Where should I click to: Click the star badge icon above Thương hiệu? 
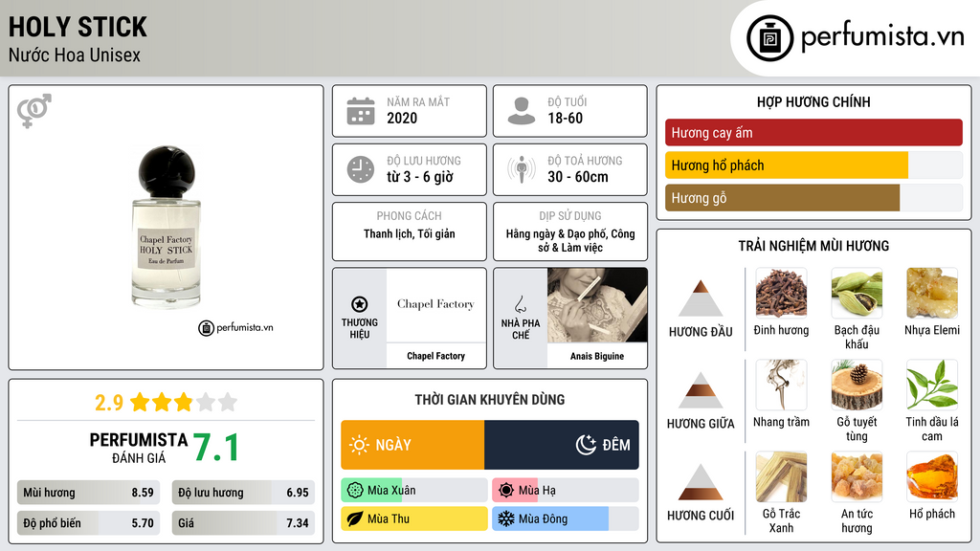(360, 304)
